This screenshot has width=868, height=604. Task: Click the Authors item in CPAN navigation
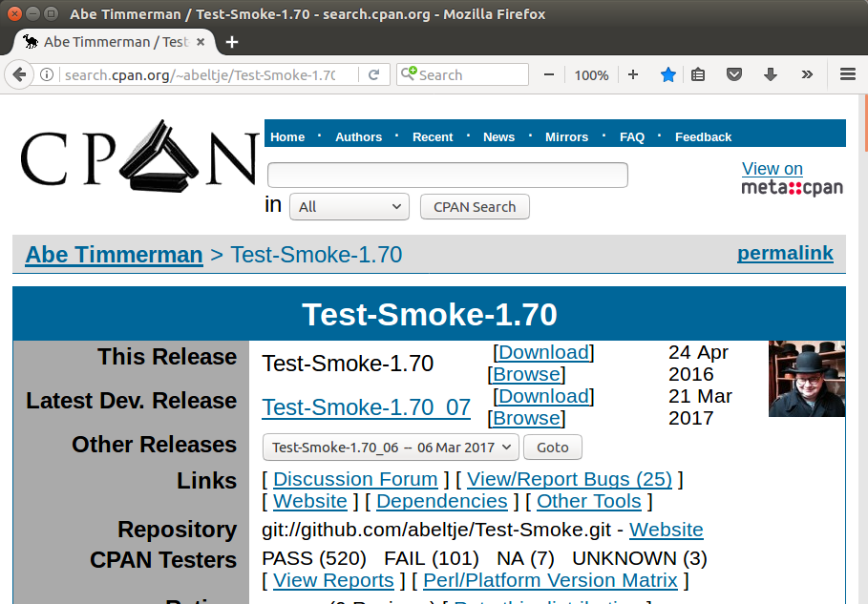358,136
